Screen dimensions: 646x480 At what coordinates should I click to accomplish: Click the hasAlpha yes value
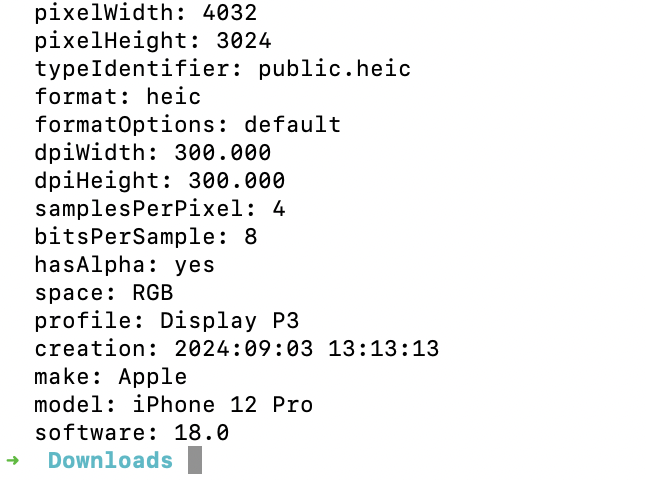point(194,265)
